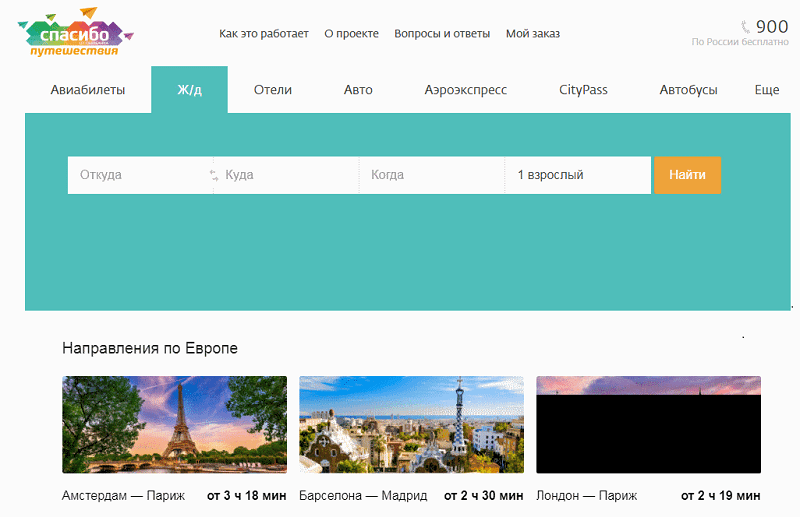Select the Барселона — Мадрид route text

pyautogui.click(x=363, y=496)
